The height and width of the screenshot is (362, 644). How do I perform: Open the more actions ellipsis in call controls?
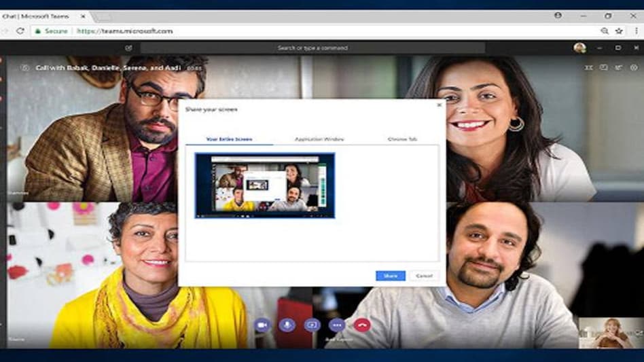pyautogui.click(x=337, y=325)
